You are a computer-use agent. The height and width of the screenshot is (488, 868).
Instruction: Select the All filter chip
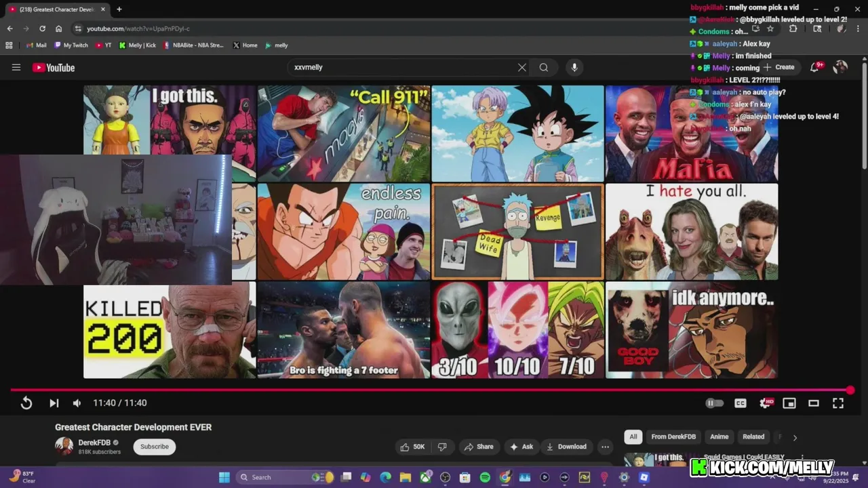pyautogui.click(x=633, y=437)
